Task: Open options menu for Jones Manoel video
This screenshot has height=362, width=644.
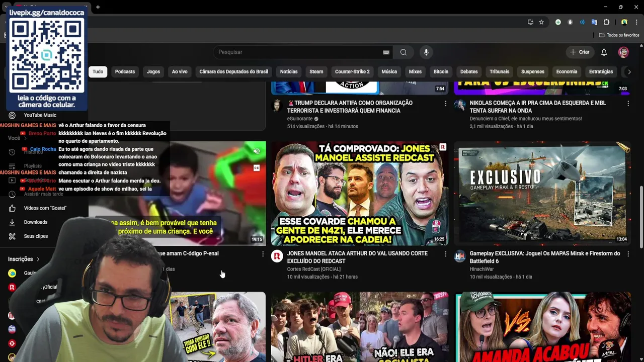Action: point(445,254)
